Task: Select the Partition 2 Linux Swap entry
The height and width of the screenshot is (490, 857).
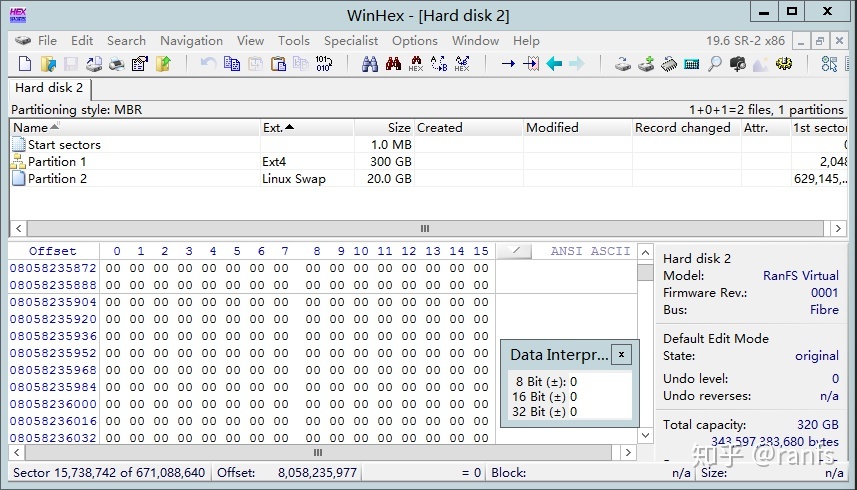Action: pos(428,179)
